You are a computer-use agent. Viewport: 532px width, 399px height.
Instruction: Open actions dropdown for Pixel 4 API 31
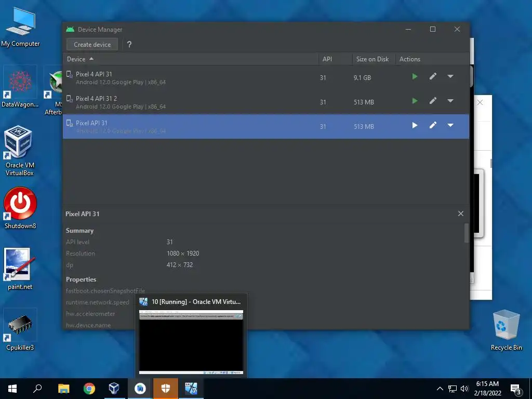click(450, 76)
